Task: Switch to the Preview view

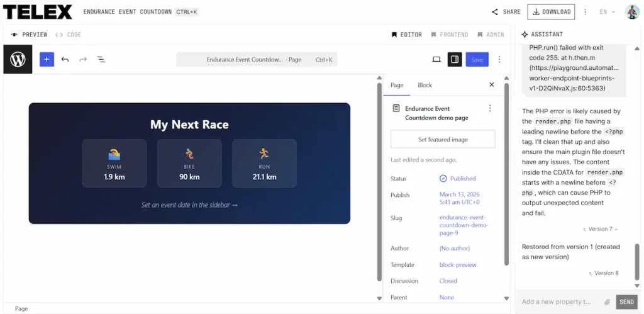Action: (x=29, y=35)
